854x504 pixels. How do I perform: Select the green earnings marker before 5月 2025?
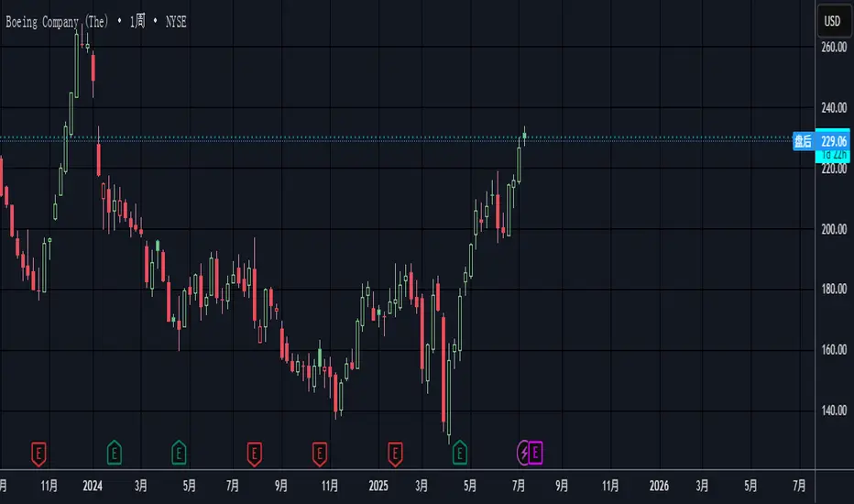(x=460, y=451)
